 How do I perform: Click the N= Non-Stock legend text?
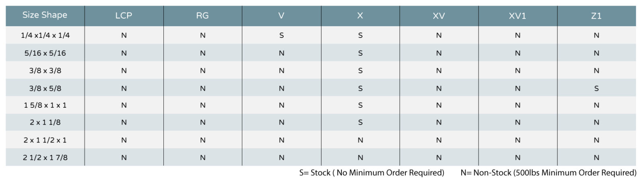coord(549,173)
